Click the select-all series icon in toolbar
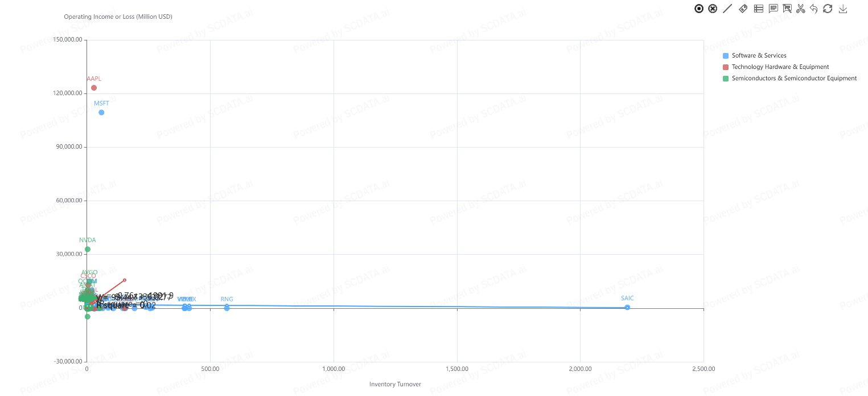868x396 pixels. pyautogui.click(x=699, y=9)
